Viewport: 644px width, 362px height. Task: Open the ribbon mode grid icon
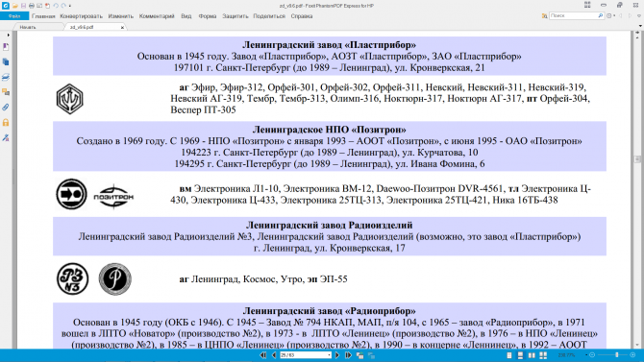click(587, 5)
